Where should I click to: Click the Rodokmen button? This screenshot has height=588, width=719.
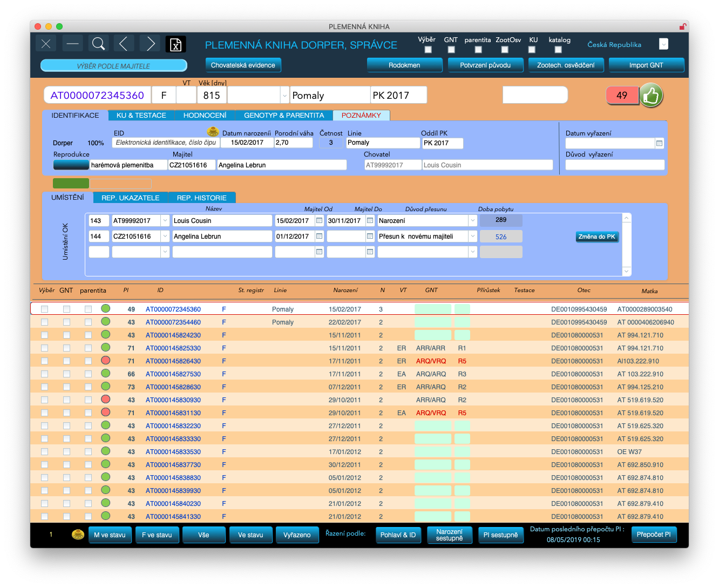point(404,65)
